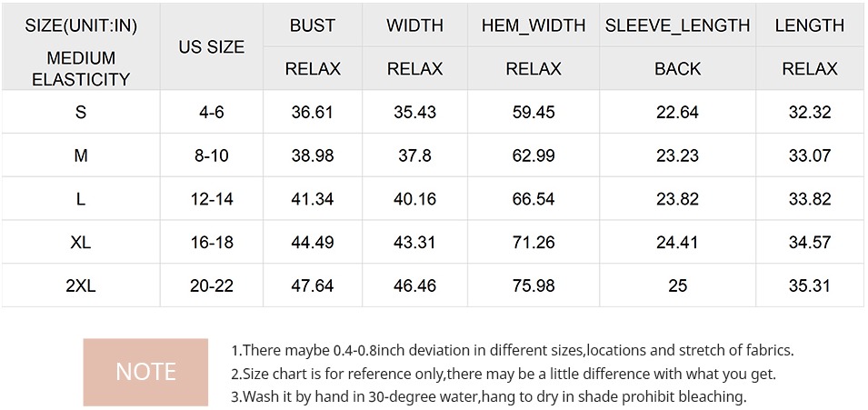Click the first note about deviation

(513, 351)
